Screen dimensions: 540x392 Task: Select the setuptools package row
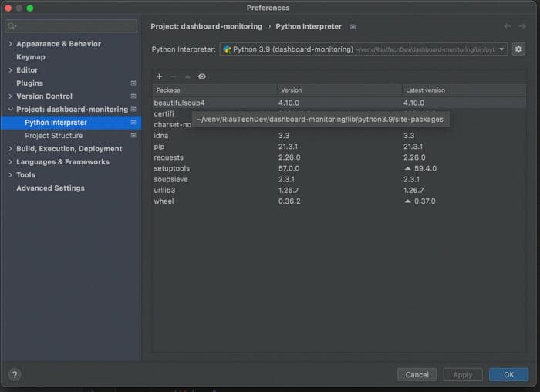pyautogui.click(x=172, y=168)
